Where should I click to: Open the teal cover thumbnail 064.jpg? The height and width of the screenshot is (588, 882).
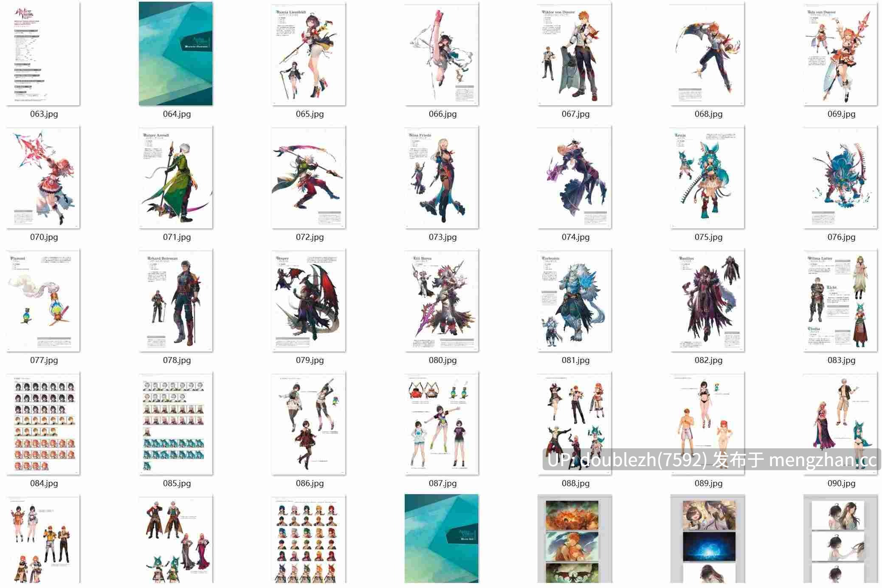176,53
